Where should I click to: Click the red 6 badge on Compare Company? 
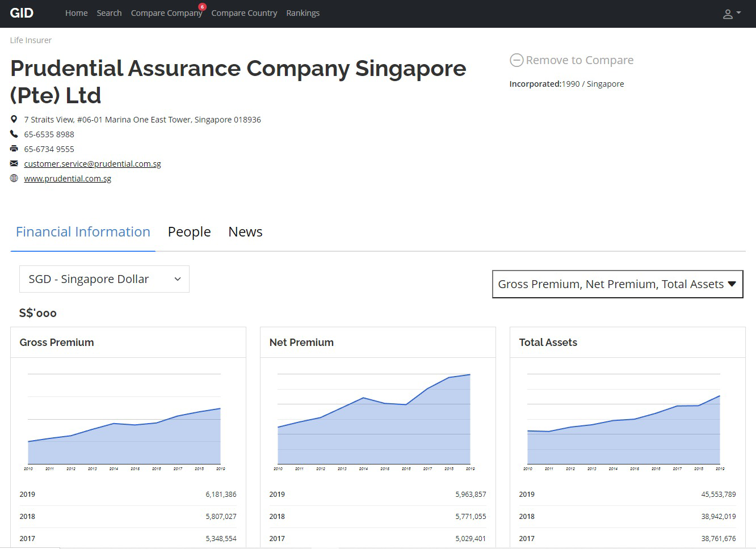[x=203, y=7]
